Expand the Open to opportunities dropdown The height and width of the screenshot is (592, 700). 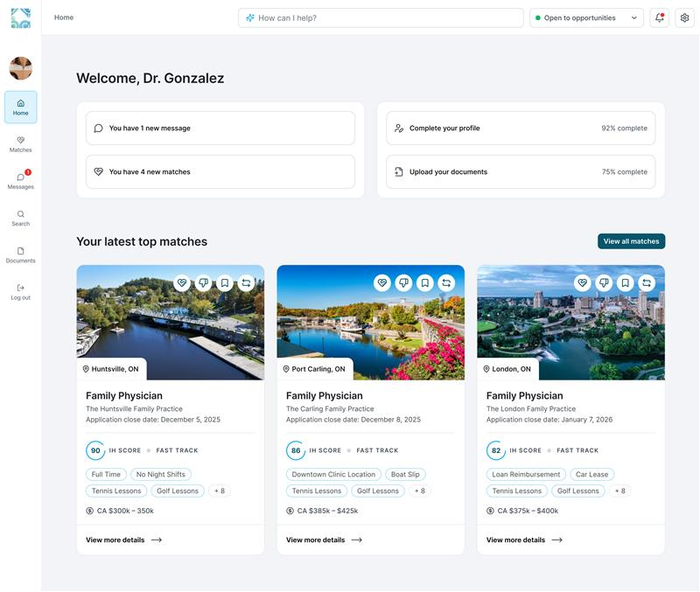(586, 17)
